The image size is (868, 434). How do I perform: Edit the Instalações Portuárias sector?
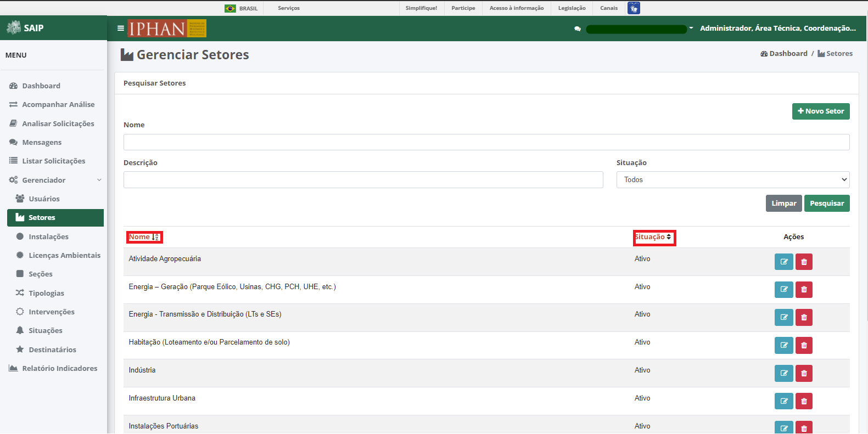(x=783, y=427)
